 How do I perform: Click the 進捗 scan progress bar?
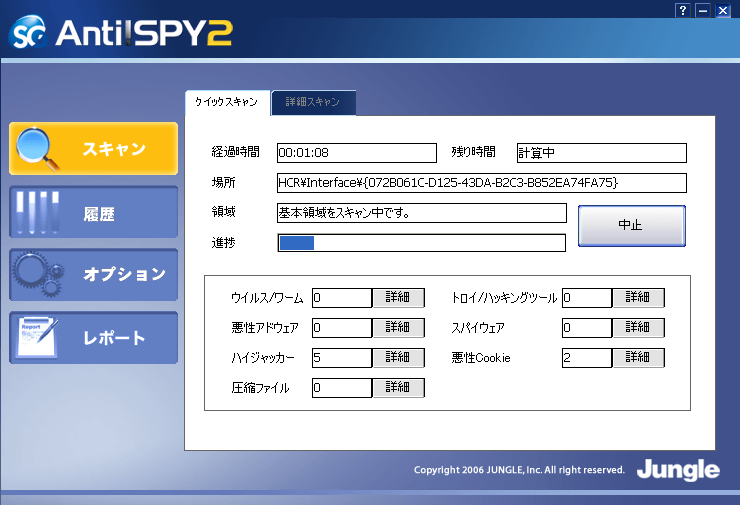point(421,243)
